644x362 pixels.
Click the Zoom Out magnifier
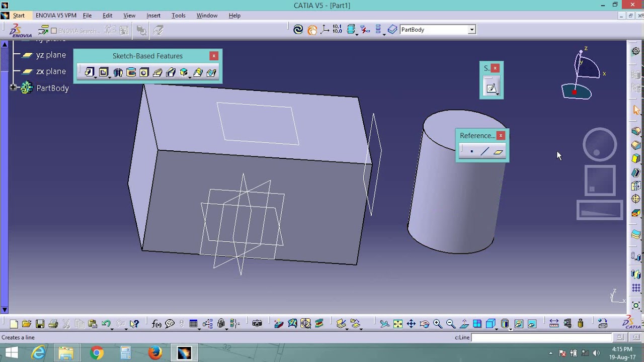coord(450,324)
